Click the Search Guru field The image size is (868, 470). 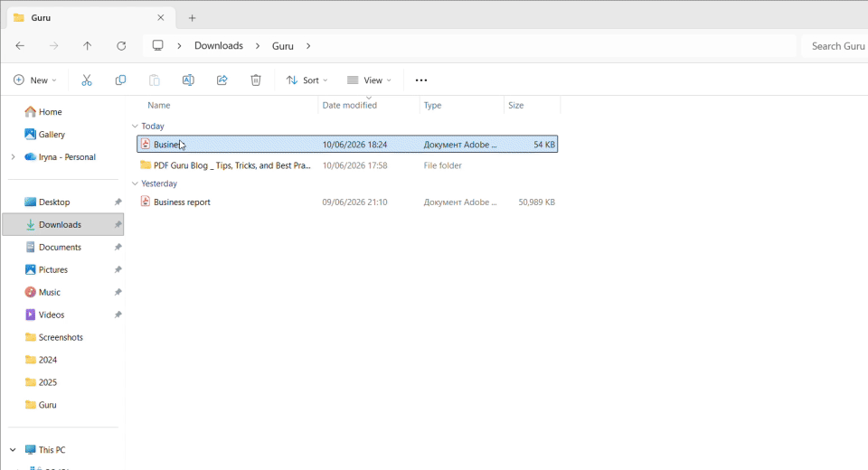point(835,46)
